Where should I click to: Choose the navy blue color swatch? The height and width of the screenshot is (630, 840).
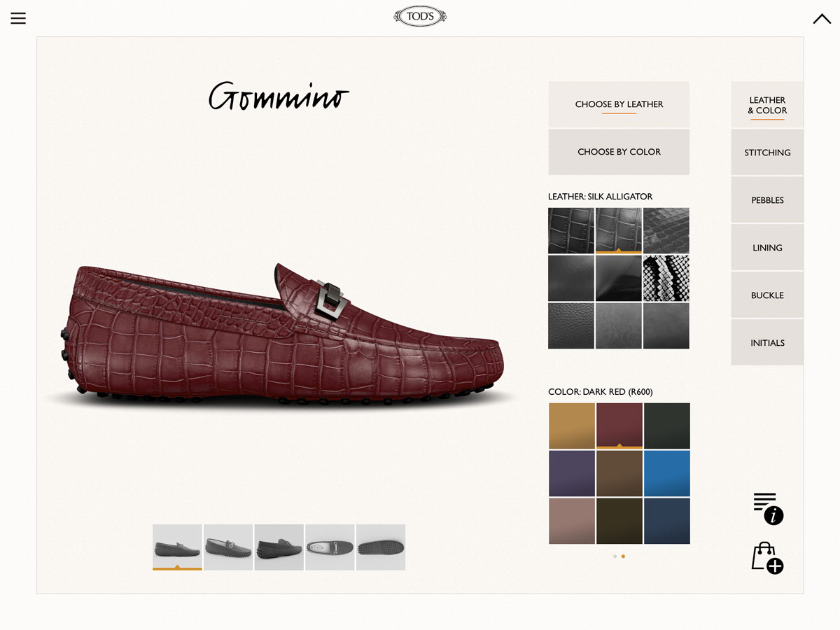667,521
